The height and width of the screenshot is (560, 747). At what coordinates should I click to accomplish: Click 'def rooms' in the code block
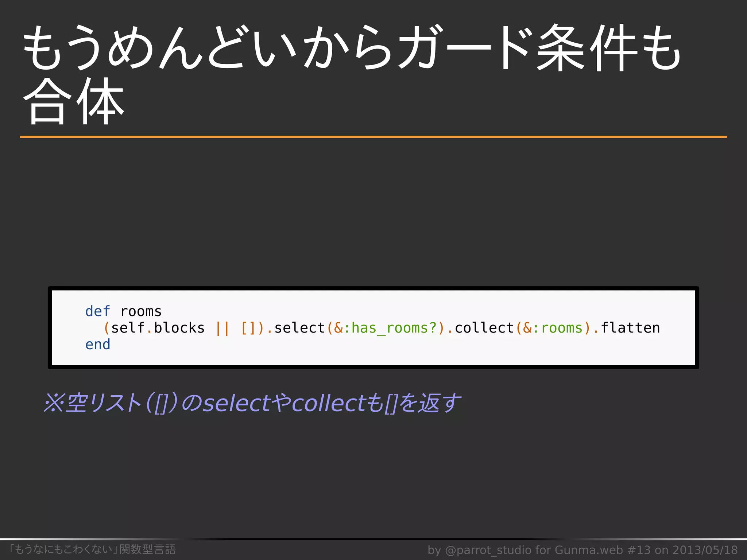pos(123,311)
